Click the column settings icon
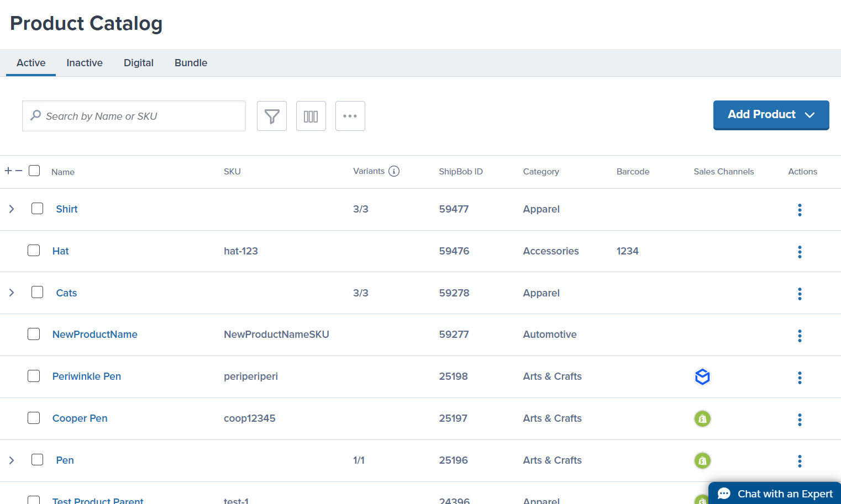The width and height of the screenshot is (841, 504). [311, 116]
